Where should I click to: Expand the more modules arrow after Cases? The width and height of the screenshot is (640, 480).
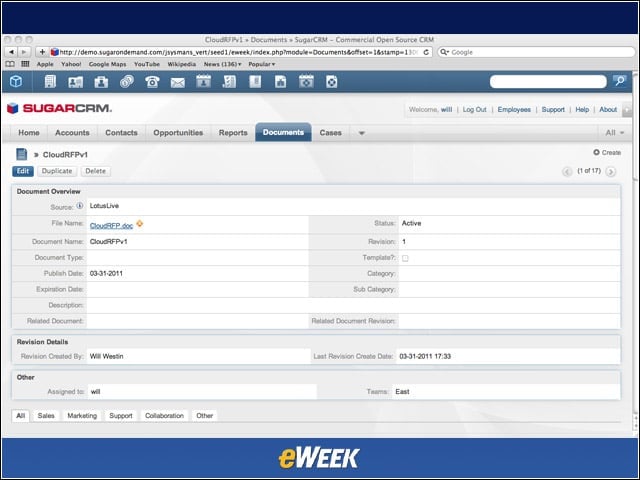click(362, 133)
